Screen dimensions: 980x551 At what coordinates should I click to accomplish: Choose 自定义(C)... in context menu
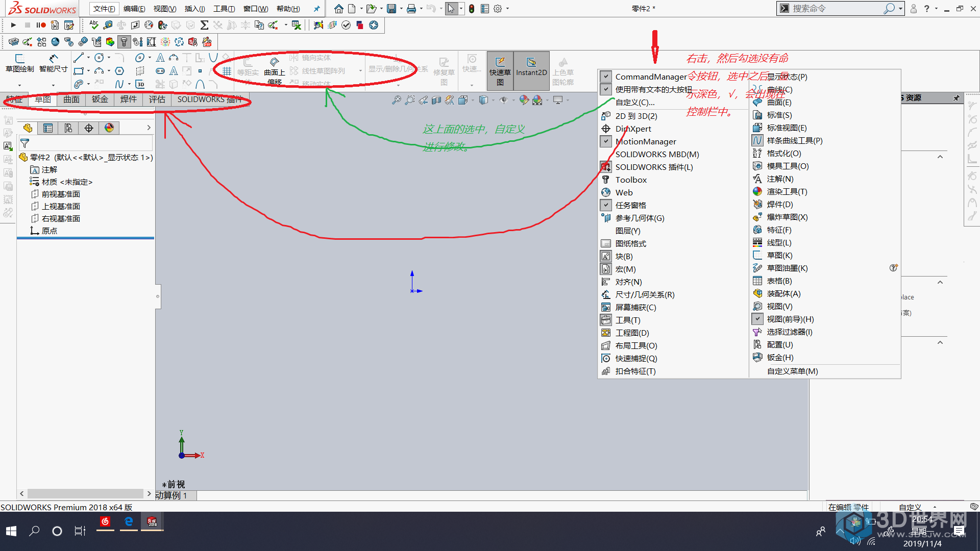tap(634, 102)
